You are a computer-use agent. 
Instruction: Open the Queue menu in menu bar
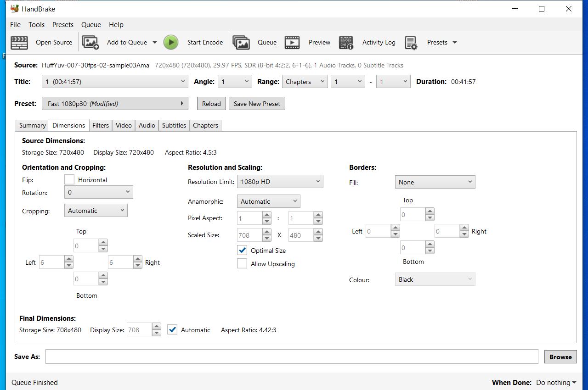click(91, 25)
